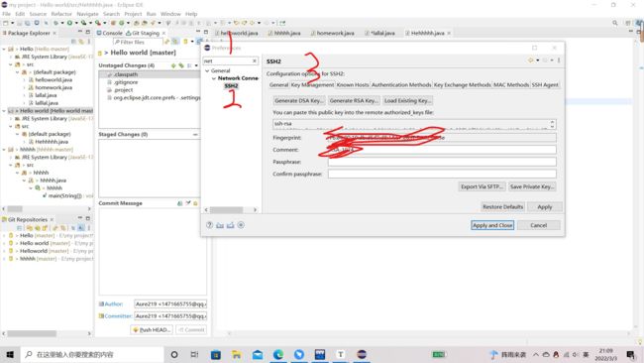The image size is (644, 363).
Task: Select .gitignore in Unstaged Changes
Action: [126, 82]
